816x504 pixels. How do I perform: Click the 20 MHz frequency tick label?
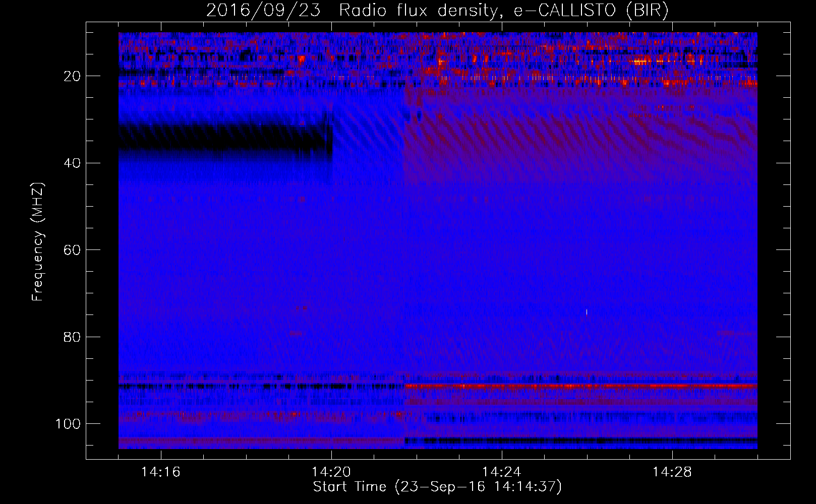pos(72,76)
